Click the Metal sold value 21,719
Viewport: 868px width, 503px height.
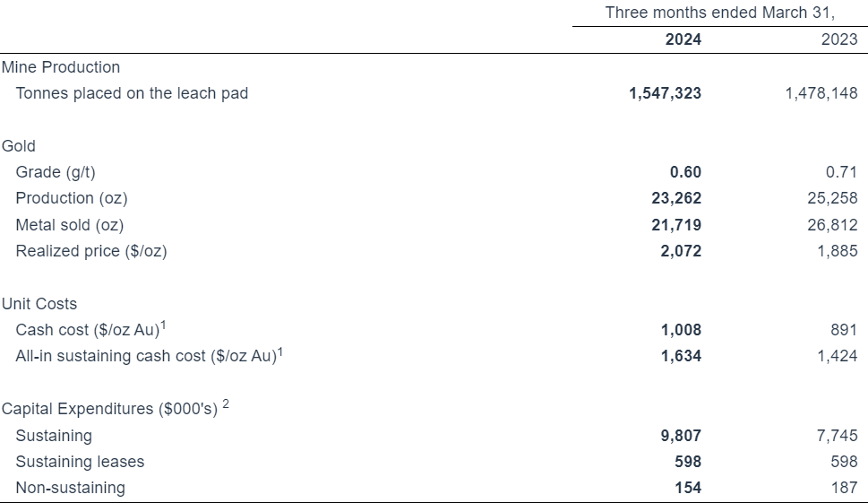[x=676, y=225]
